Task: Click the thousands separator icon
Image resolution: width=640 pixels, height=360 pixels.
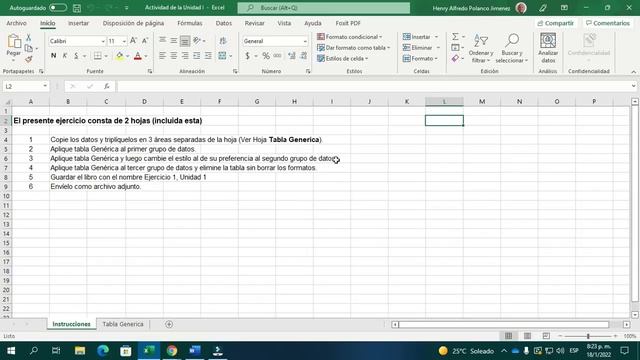Action: click(277, 56)
